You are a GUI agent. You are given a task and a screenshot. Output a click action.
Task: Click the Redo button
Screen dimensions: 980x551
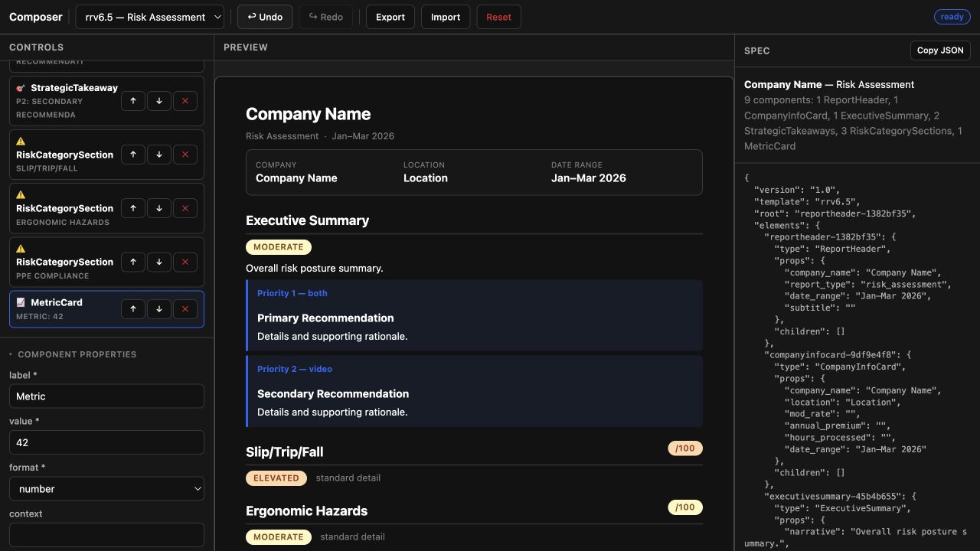click(x=326, y=17)
